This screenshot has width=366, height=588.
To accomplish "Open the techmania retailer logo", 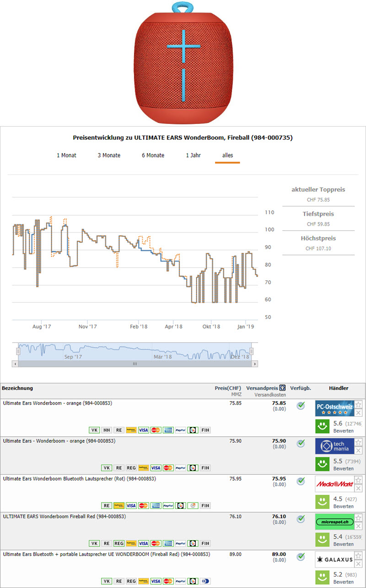I will [334, 446].
